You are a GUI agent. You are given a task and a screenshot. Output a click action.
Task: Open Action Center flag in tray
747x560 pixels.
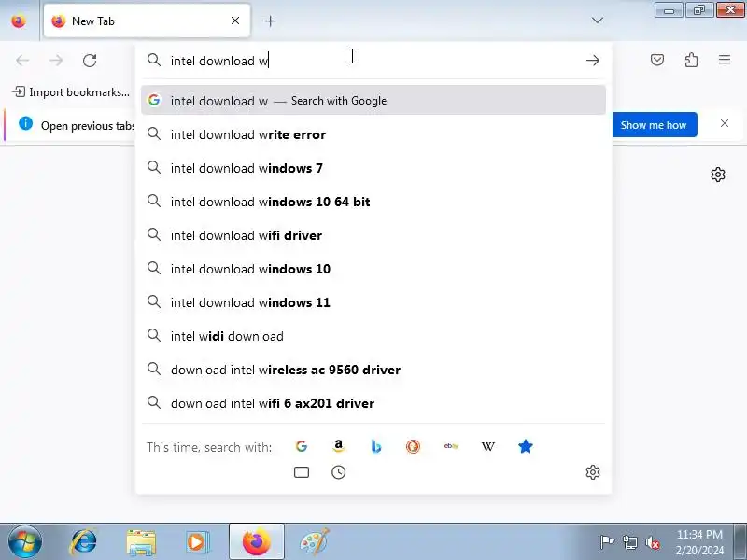pyautogui.click(x=607, y=542)
